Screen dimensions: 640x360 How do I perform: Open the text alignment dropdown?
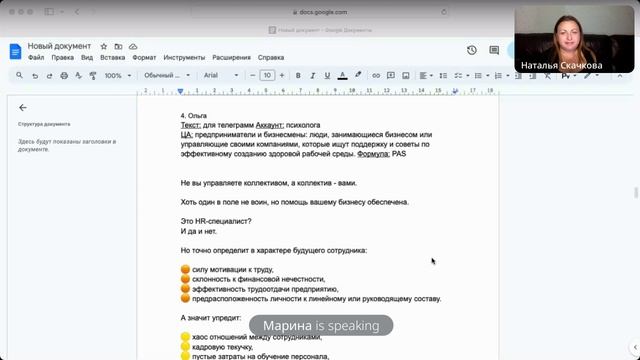[x=426, y=76]
